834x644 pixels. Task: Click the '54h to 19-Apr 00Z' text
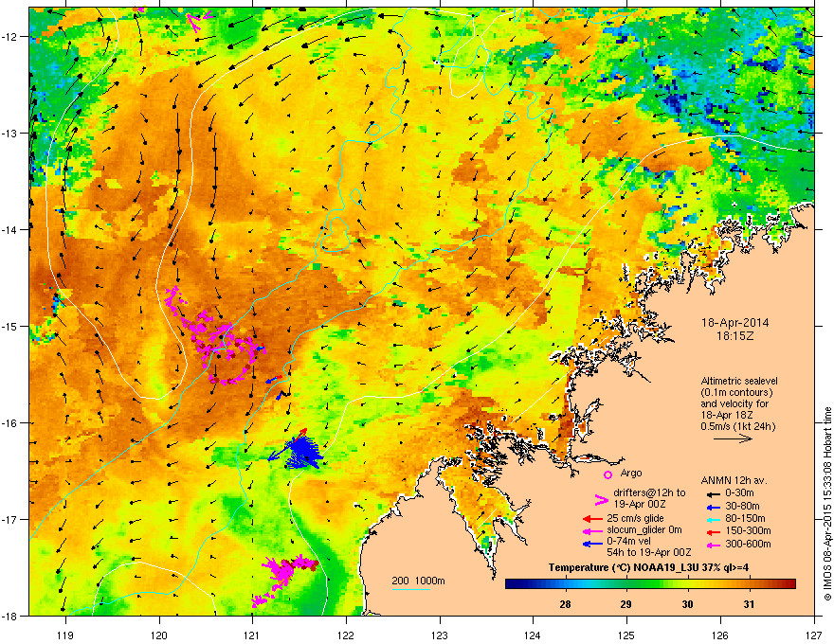(x=649, y=552)
